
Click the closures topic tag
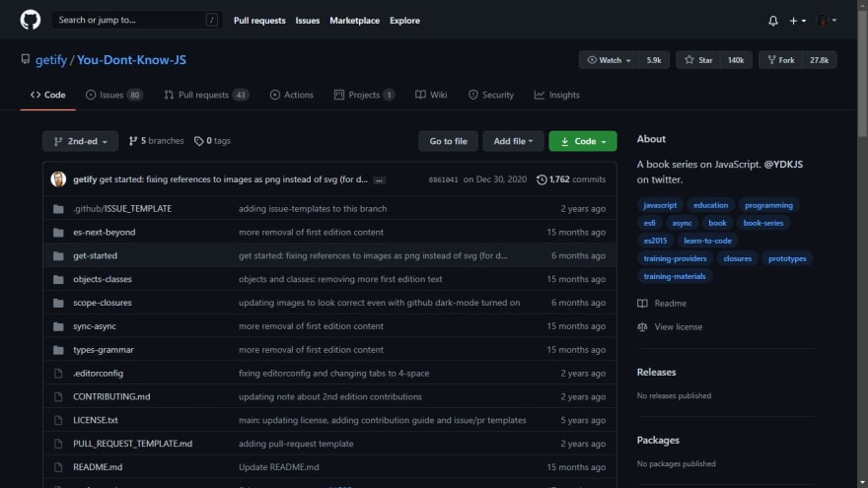point(738,258)
